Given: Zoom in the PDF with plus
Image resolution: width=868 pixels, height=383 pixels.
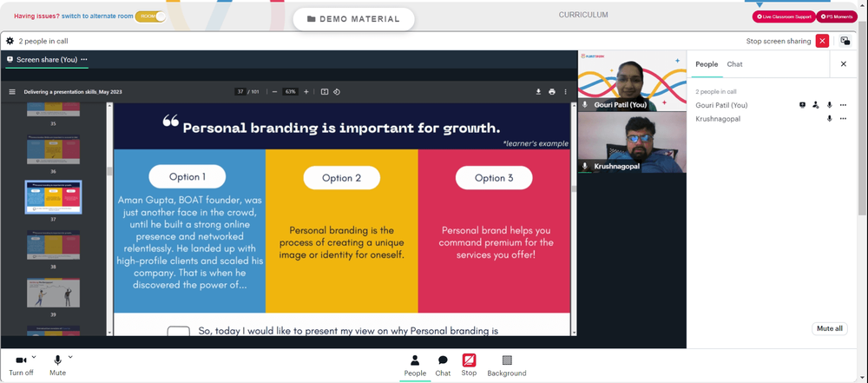Looking at the screenshot, I should (306, 92).
